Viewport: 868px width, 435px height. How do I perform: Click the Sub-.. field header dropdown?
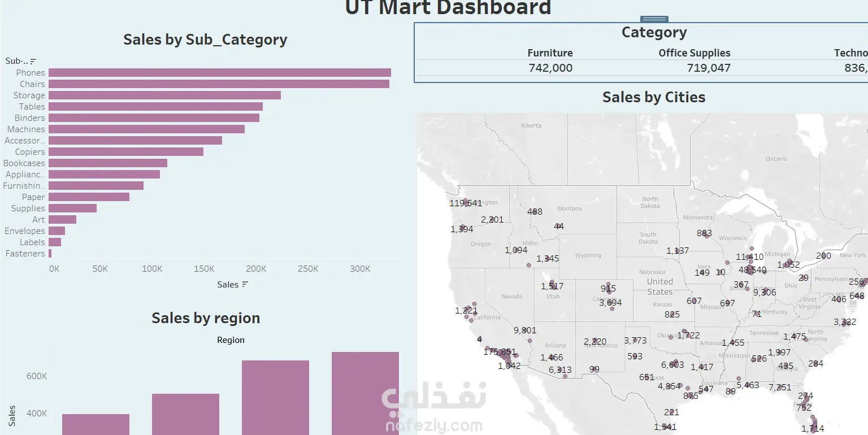pos(16,61)
